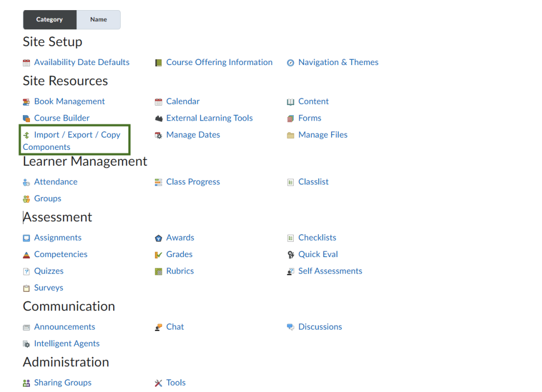542x392 pixels.
Task: Open the Quick Eval link
Action: 318,254
